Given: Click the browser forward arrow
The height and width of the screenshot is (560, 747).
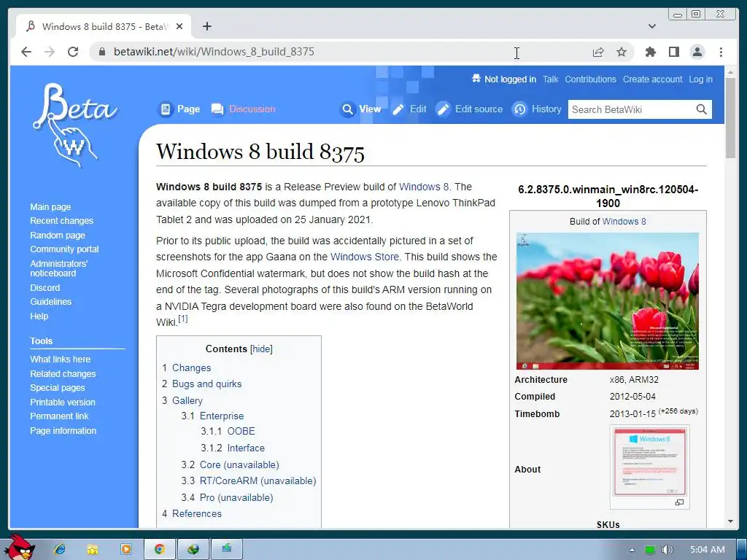Looking at the screenshot, I should click(x=50, y=52).
